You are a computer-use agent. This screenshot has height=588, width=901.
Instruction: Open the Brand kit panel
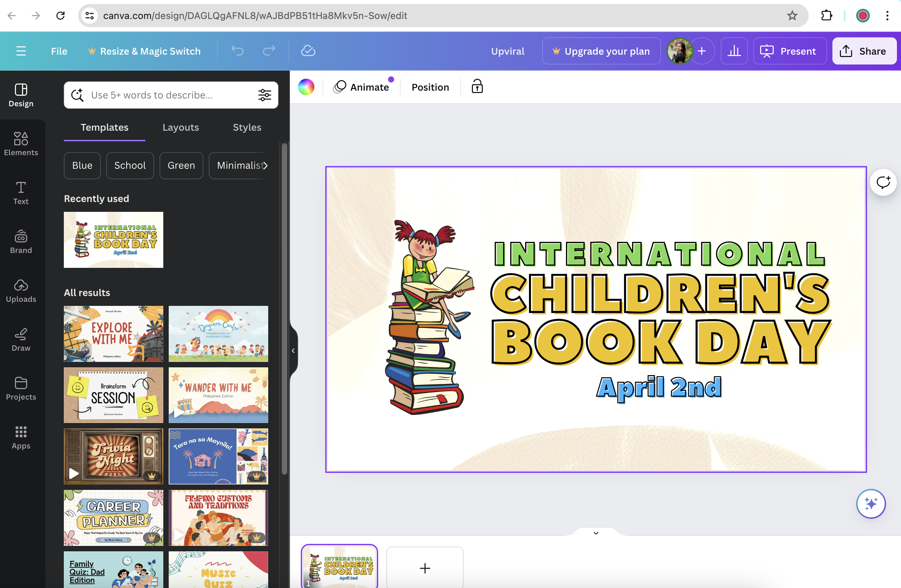(x=21, y=242)
